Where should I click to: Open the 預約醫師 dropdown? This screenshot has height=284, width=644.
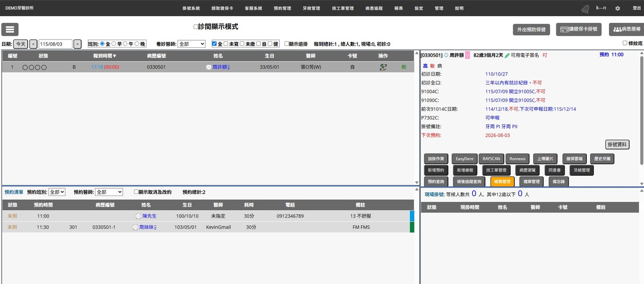(x=109, y=192)
